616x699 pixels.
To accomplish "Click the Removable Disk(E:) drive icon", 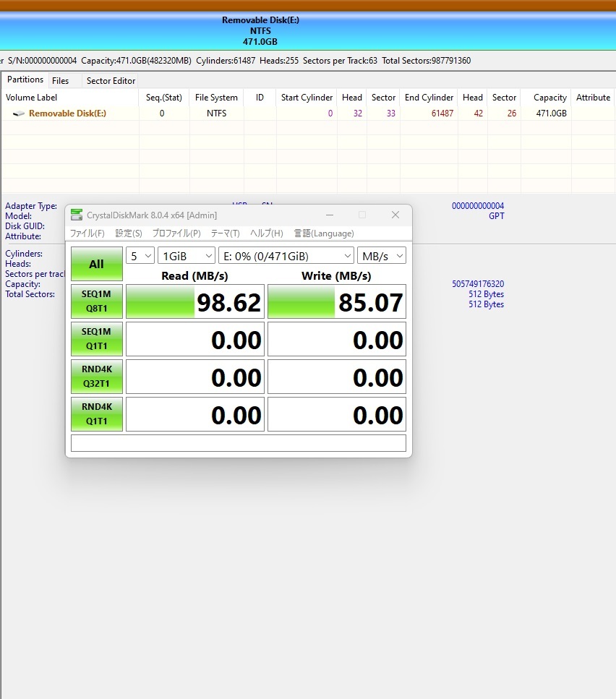I will click(x=19, y=113).
